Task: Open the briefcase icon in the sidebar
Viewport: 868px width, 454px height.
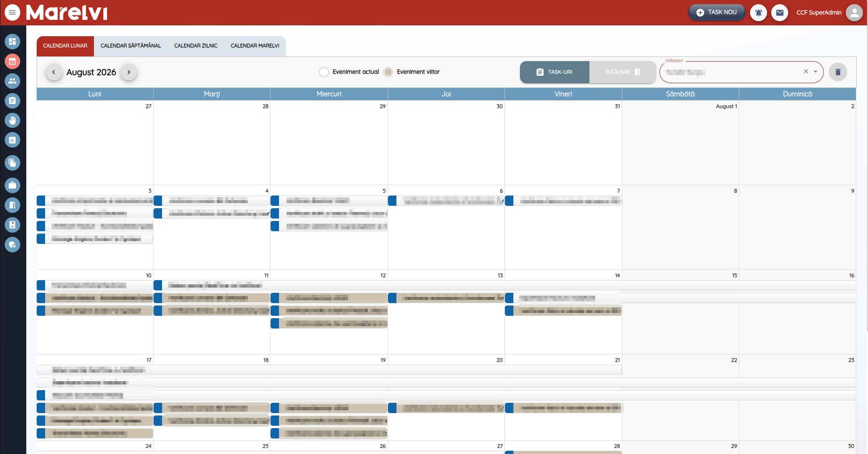Action: 13,185
